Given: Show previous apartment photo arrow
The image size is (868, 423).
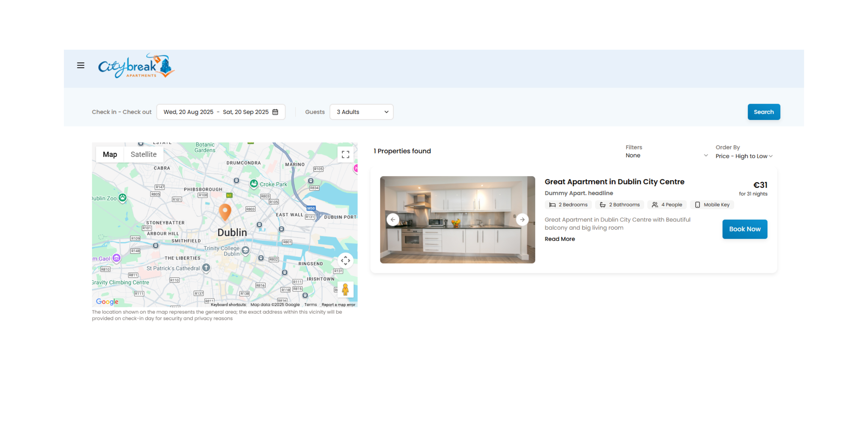Looking at the screenshot, I should pos(393,220).
